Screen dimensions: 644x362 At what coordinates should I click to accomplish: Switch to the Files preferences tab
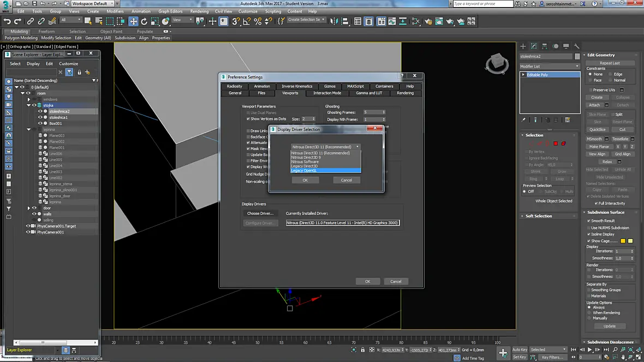(x=261, y=93)
